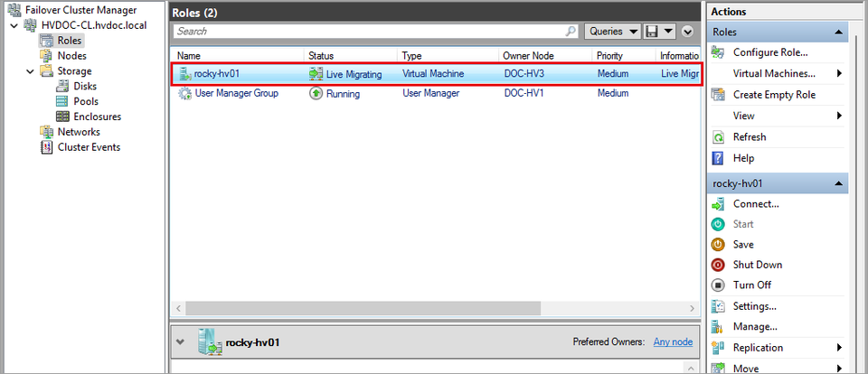The width and height of the screenshot is (868, 374).
Task: Click the horizontal scrollbar thumb in roles list
Action: (363, 308)
